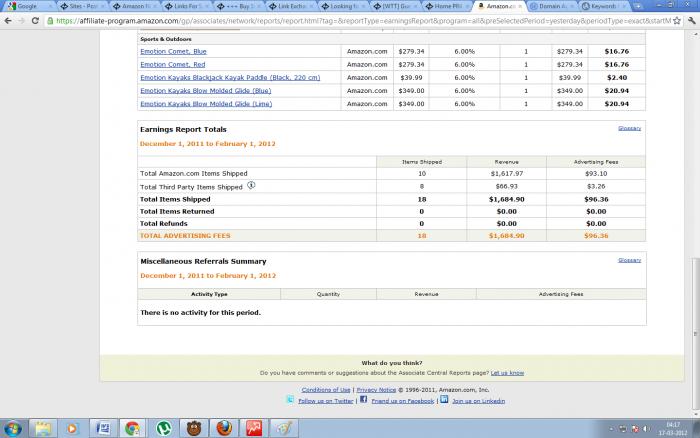This screenshot has height=438, width=700.
Task: Open Glossary link in Earnings Report Totals
Action: tap(629, 128)
